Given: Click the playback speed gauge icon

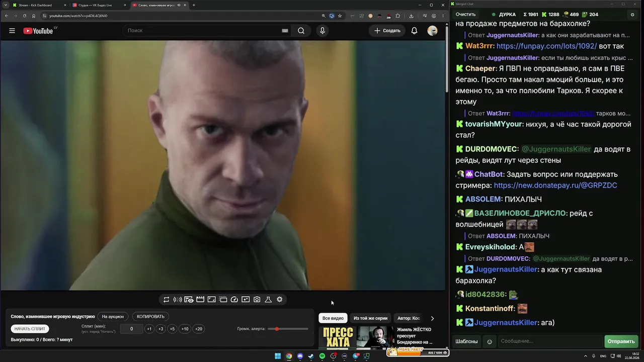Looking at the screenshot, I should coord(234,300).
